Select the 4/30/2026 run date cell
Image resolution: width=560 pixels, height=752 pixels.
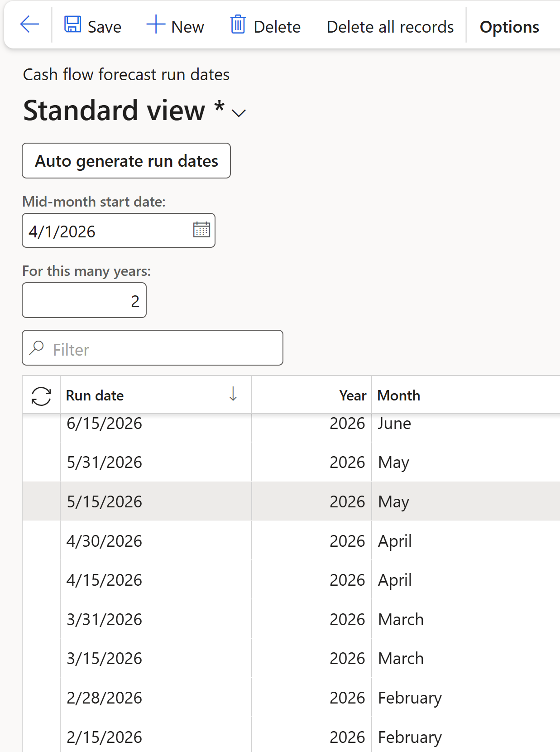pyautogui.click(x=105, y=541)
